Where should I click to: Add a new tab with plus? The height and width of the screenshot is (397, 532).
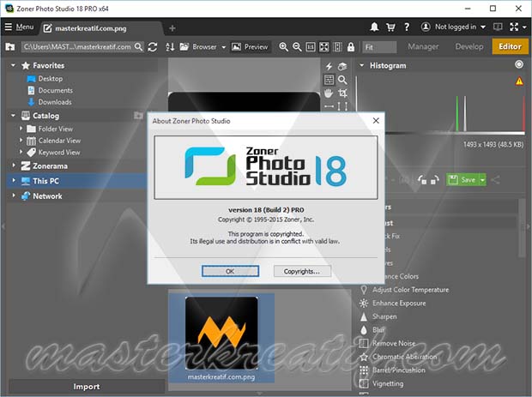coord(172,28)
